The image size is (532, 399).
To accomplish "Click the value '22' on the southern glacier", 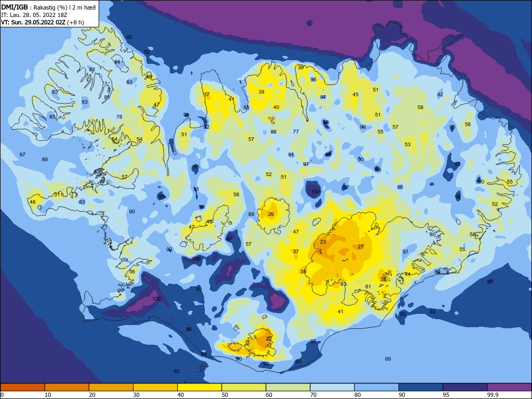I will click(x=269, y=338).
